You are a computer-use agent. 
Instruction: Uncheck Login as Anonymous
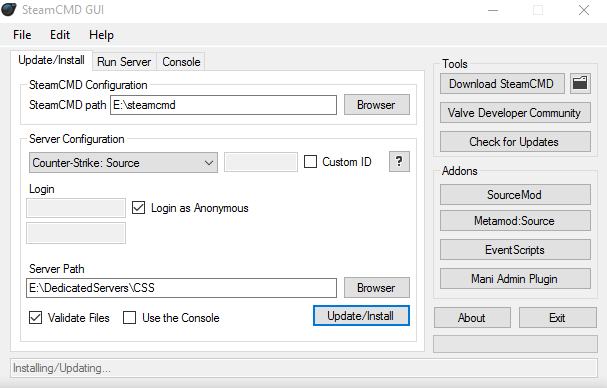coord(138,208)
